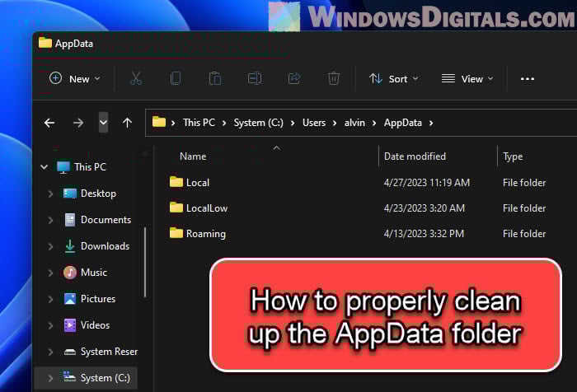This screenshot has height=392, width=577.
Task: Click the This PC monitor icon
Action: 63,167
